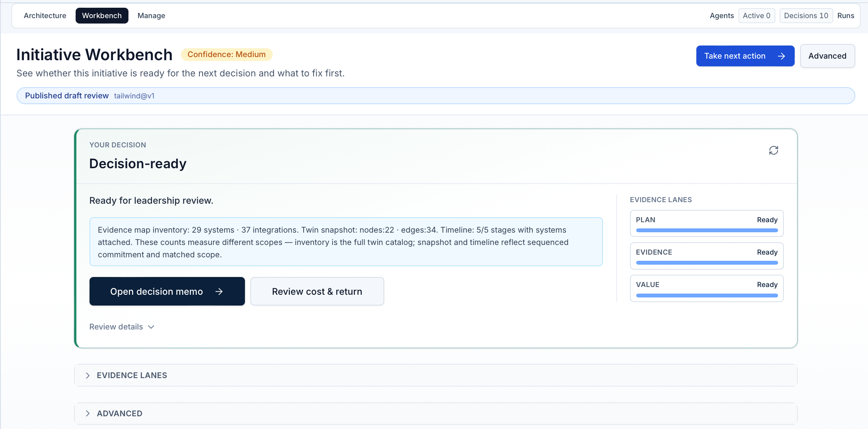
Task: Expand the ADVANCED section
Action: point(436,414)
